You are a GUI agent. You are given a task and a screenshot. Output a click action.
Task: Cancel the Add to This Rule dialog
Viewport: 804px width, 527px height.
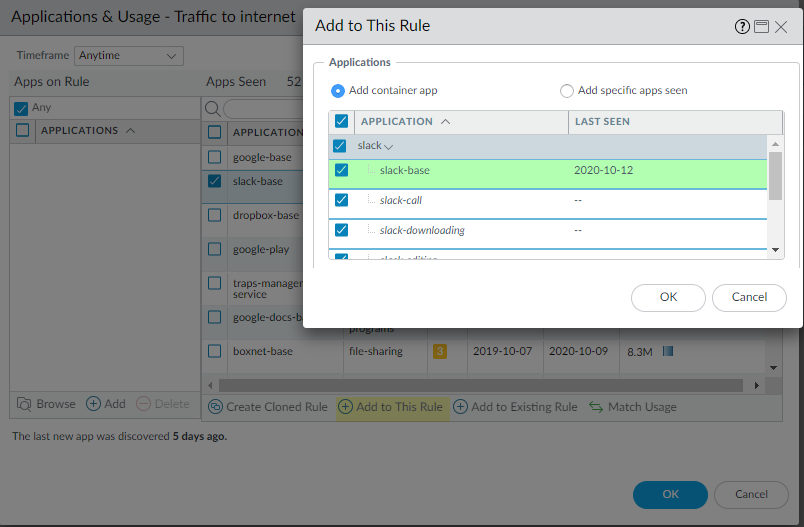(749, 297)
